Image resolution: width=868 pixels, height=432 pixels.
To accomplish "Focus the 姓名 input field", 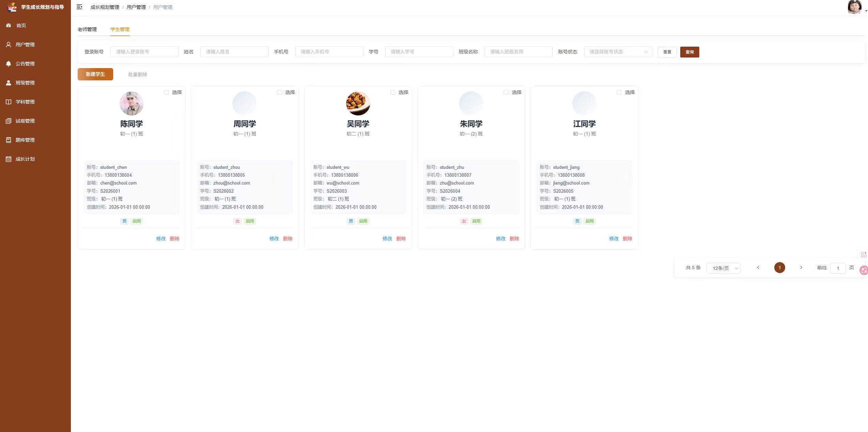I will pos(234,52).
